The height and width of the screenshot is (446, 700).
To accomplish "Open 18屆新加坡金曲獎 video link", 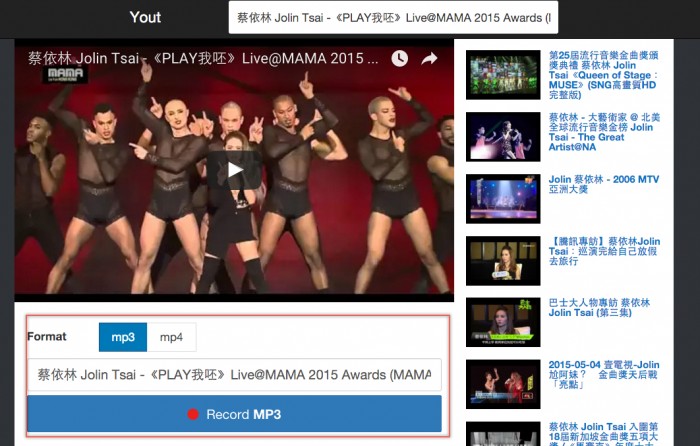I will click(603, 433).
